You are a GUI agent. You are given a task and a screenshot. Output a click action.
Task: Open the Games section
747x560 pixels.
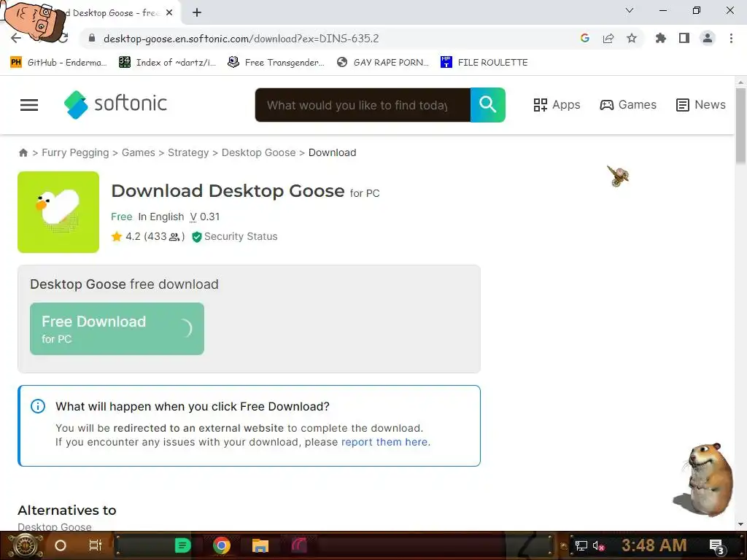(628, 105)
